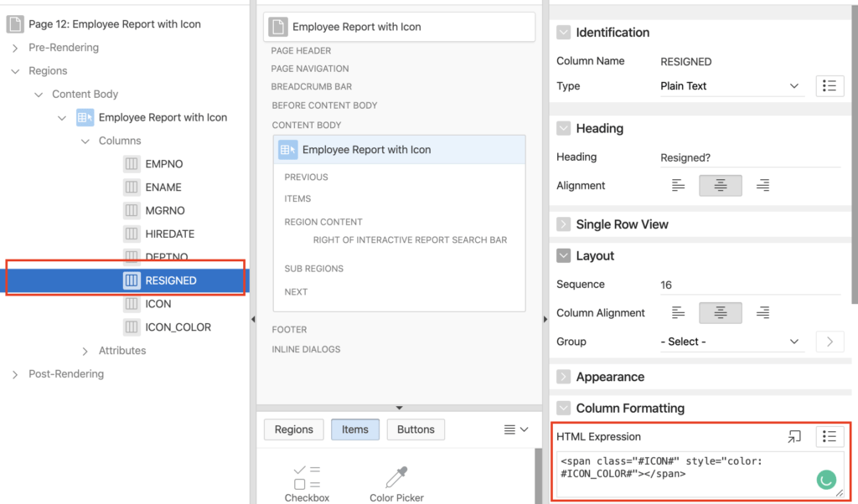Viewport: 858px width, 504px height.
Task: Click the SUB REGIONS slot in layout
Action: 314,269
